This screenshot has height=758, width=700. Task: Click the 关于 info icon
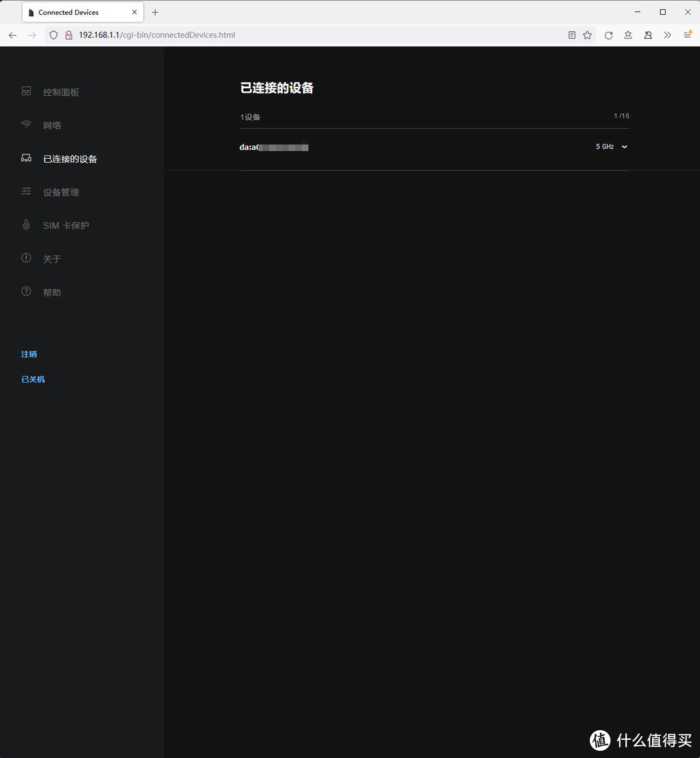pos(26,258)
